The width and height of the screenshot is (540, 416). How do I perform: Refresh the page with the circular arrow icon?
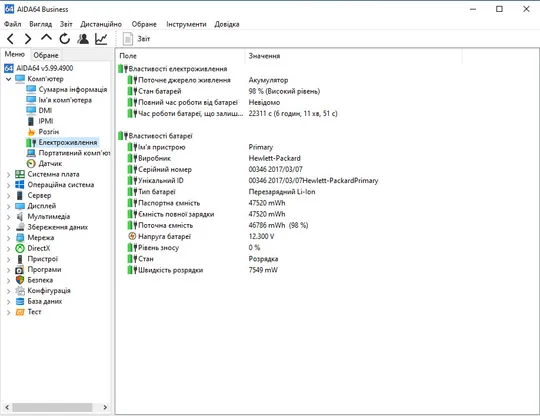(64, 39)
